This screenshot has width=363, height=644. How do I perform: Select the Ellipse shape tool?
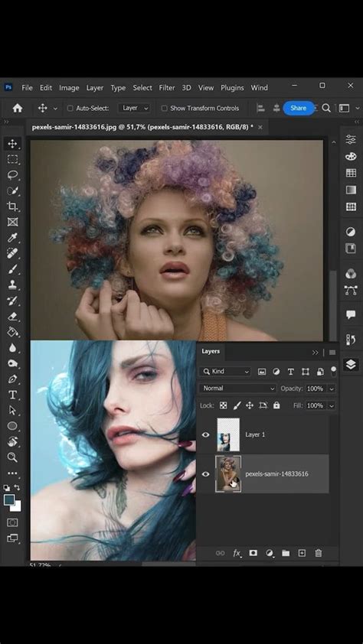click(12, 426)
